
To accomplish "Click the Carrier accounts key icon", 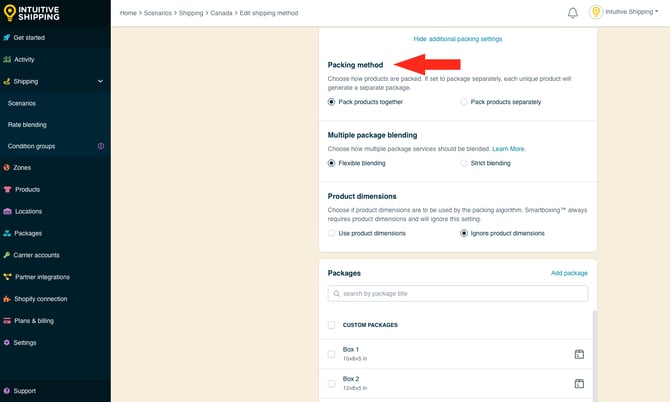I will [7, 255].
